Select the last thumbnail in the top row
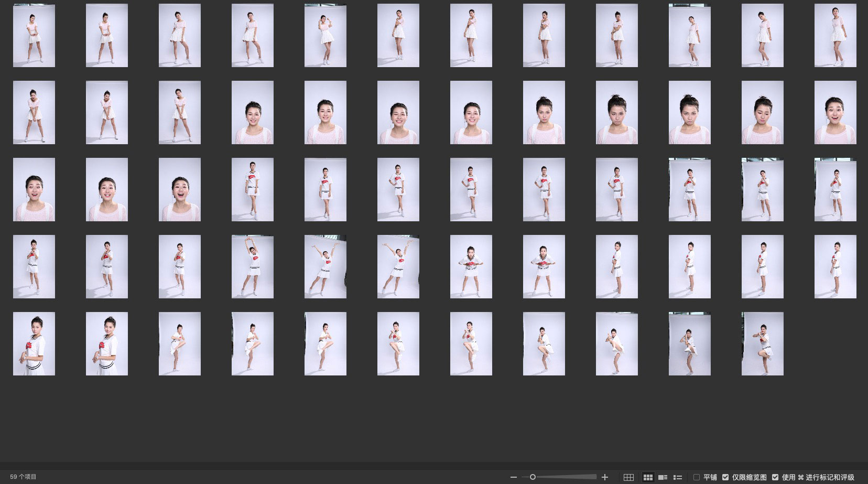The image size is (868, 484). pos(835,36)
